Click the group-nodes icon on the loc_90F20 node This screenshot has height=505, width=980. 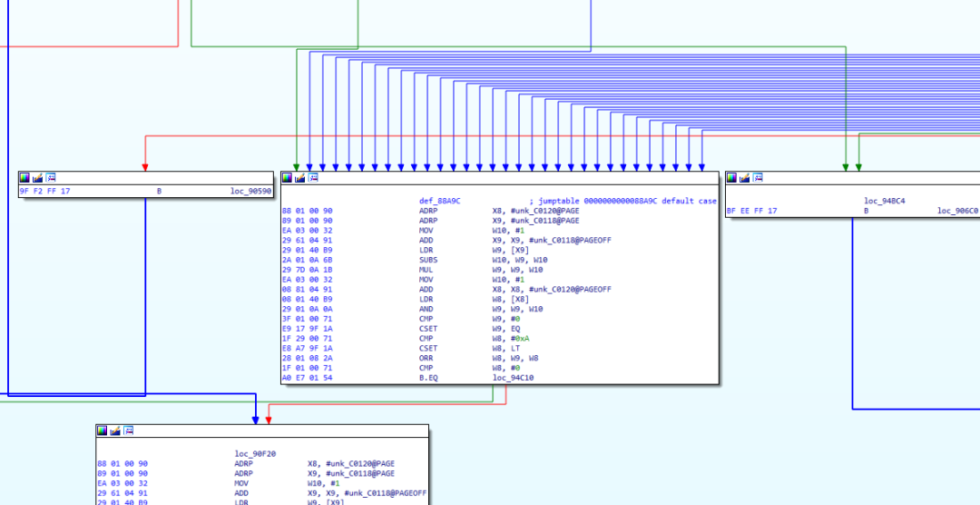(129, 431)
